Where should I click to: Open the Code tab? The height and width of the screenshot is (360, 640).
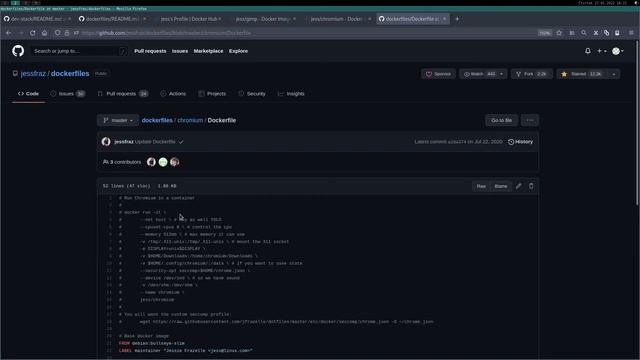pos(28,94)
